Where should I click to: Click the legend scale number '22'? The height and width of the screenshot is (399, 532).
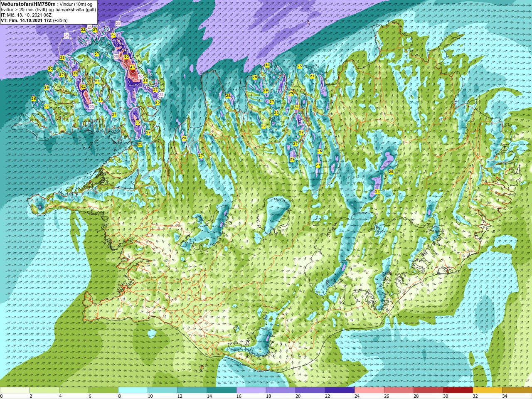click(x=327, y=396)
